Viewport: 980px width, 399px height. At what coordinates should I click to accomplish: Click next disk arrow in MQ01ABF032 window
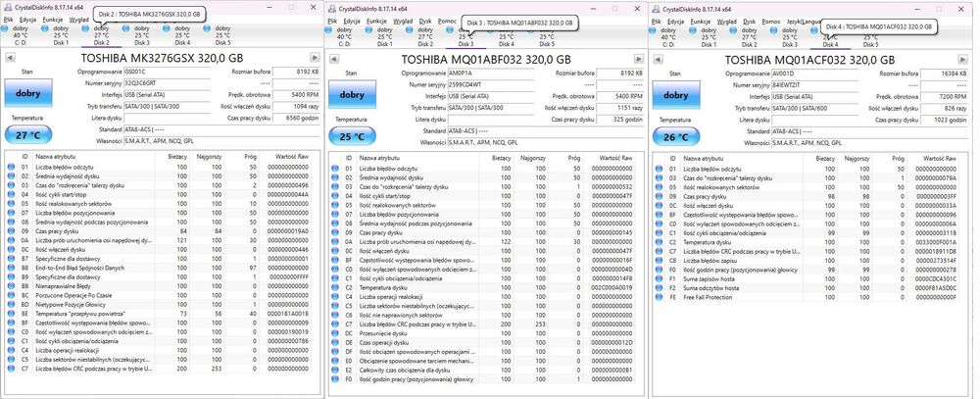point(639,59)
